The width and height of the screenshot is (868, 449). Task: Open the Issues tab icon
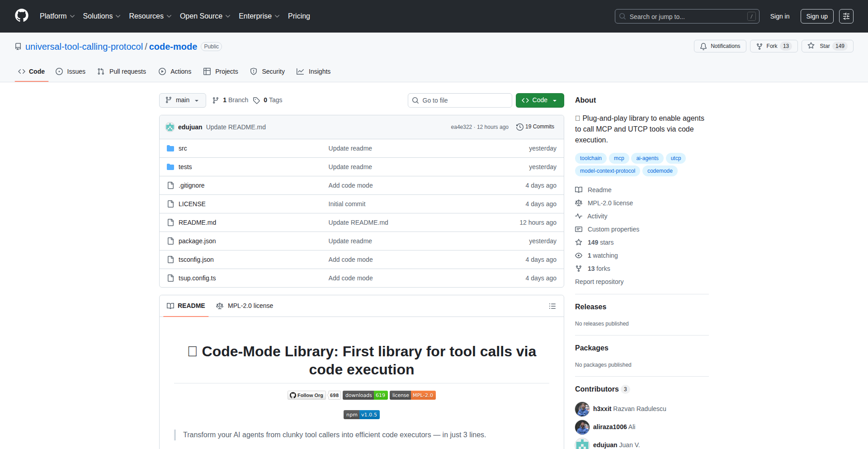tap(59, 71)
